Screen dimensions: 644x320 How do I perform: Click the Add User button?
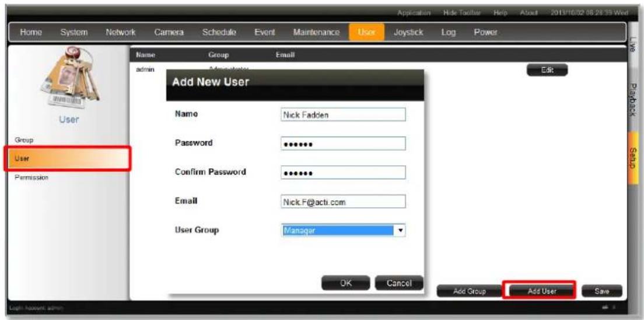coord(542,291)
